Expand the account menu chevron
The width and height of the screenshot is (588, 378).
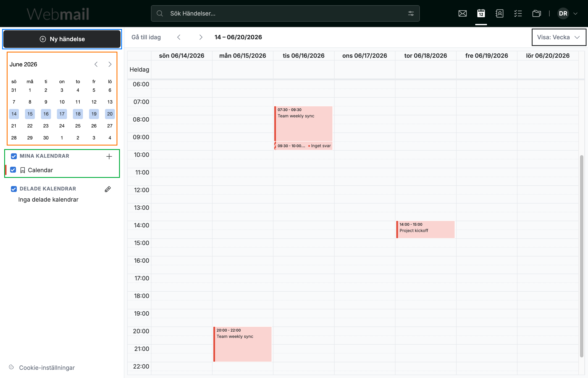[x=575, y=14]
